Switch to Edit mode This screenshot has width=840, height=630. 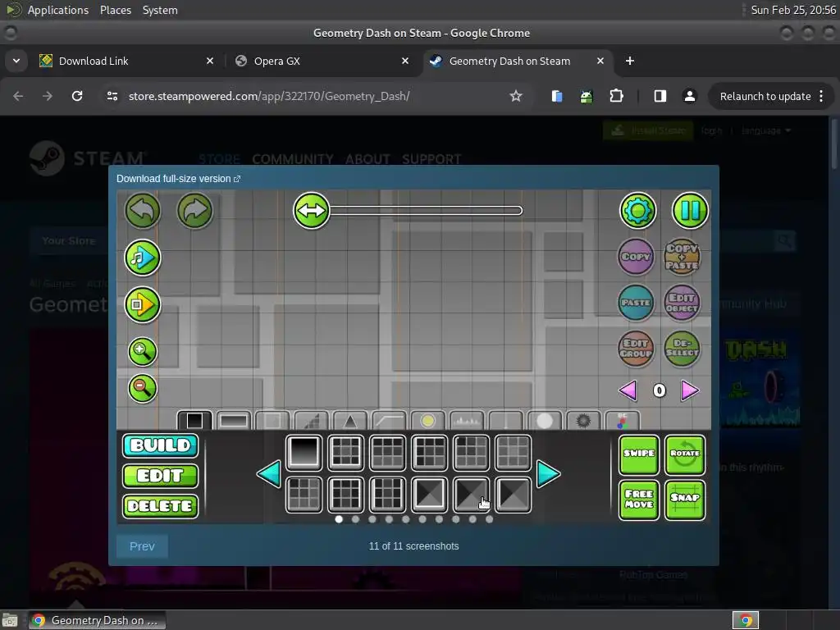pos(160,476)
